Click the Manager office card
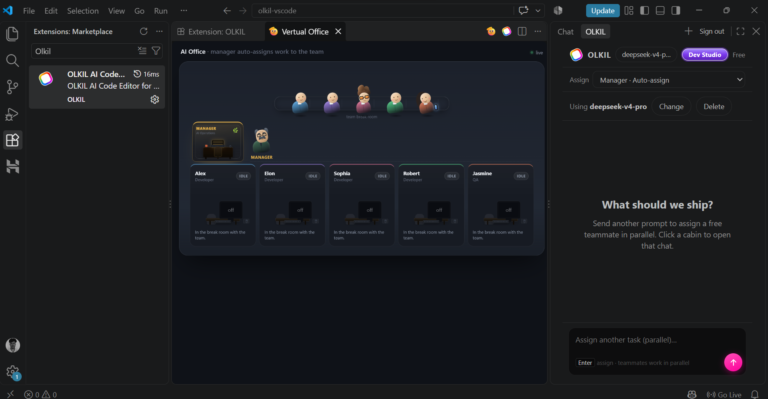Image resolution: width=768 pixels, height=399 pixels. coord(218,141)
